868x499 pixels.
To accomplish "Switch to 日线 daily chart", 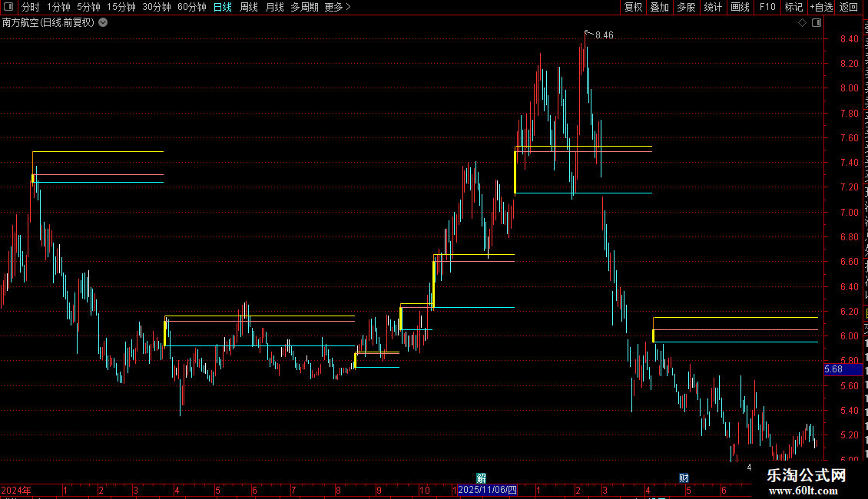I will tap(223, 7).
